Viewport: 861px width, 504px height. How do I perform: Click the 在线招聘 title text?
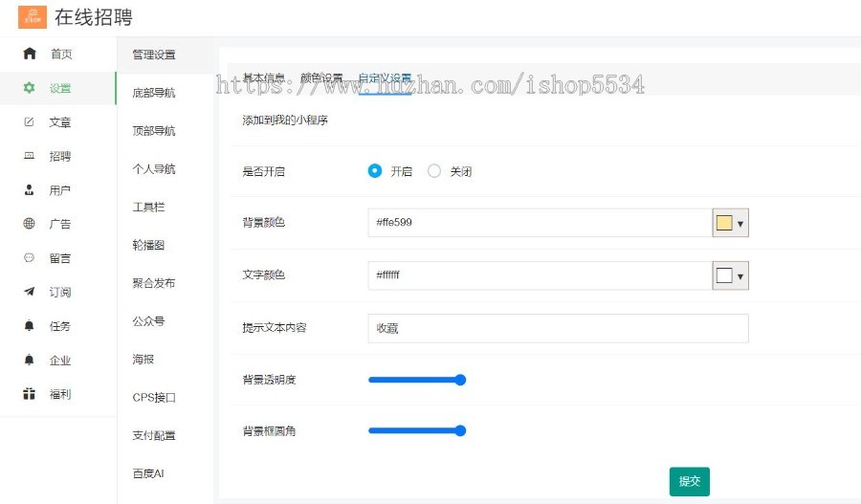click(94, 17)
